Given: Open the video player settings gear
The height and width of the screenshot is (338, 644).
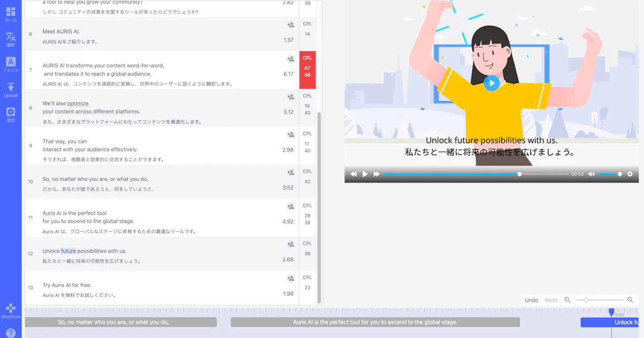Looking at the screenshot, I should click(x=630, y=174).
